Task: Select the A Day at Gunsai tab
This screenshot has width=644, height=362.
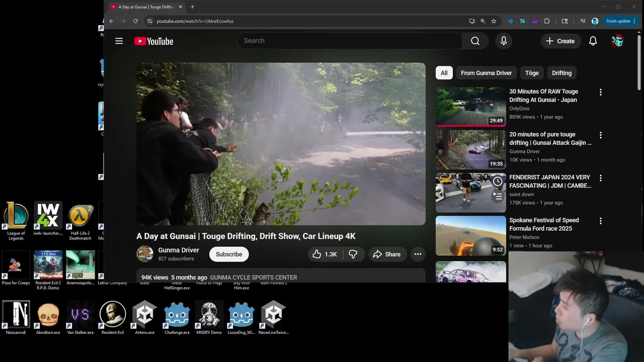Action: tap(145, 7)
